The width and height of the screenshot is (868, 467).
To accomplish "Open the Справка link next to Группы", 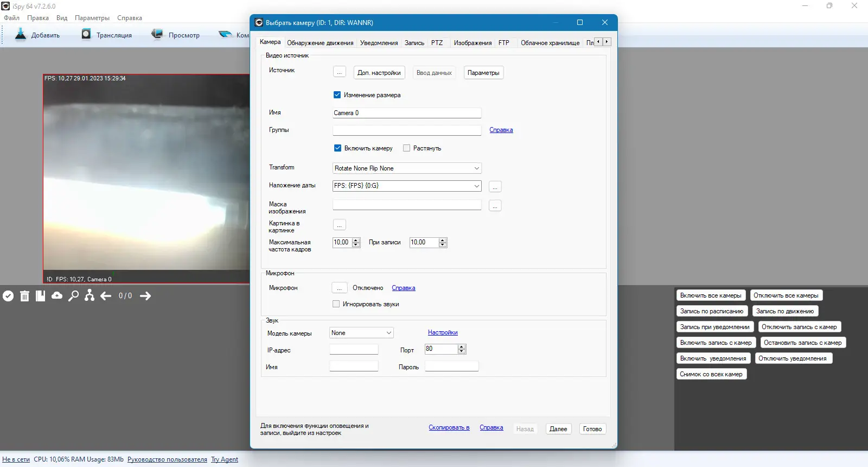I will 501,130.
